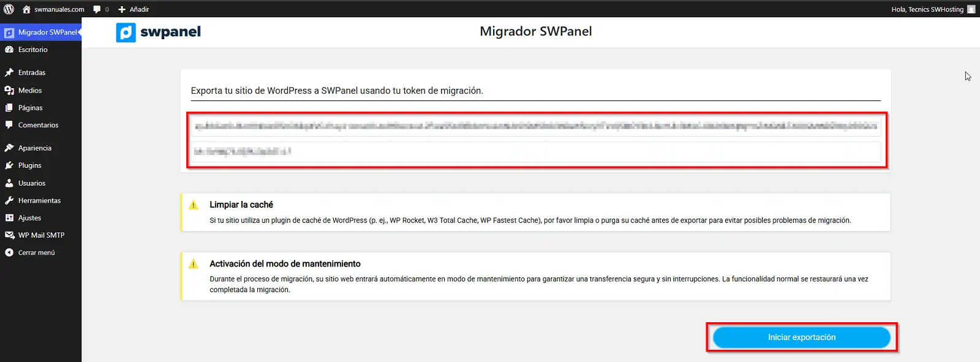The image size is (980, 362).
Task: Click warning icon beside Activación del modo de mantenimiento
Action: 194,264
